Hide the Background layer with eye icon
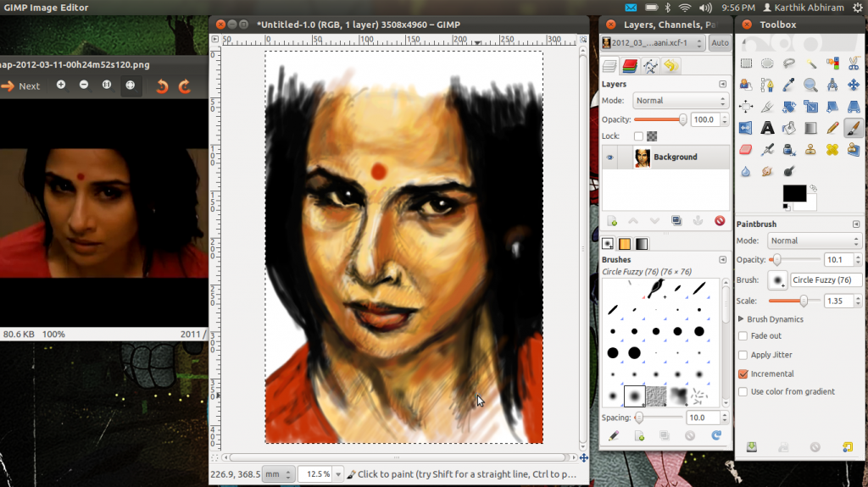This screenshot has height=487, width=868. [x=610, y=158]
